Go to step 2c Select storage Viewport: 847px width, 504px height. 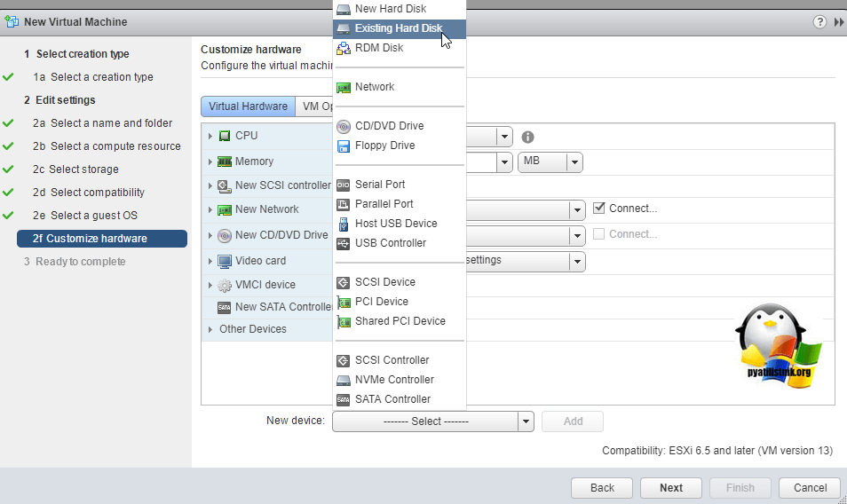(x=83, y=169)
